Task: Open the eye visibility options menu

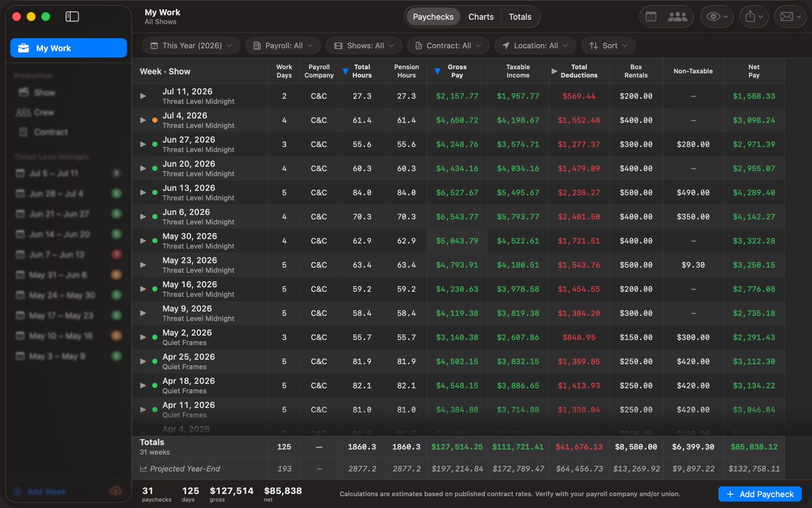Action: (x=716, y=17)
